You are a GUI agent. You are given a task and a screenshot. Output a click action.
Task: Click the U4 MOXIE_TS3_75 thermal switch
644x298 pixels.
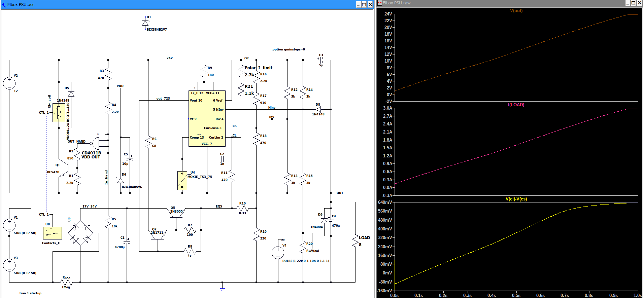point(182,181)
